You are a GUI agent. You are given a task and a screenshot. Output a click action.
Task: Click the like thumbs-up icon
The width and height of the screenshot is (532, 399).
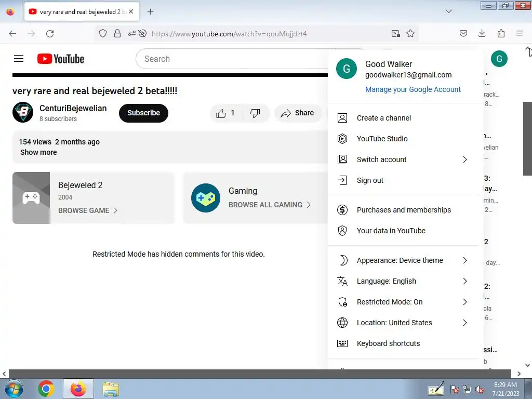pyautogui.click(x=221, y=113)
